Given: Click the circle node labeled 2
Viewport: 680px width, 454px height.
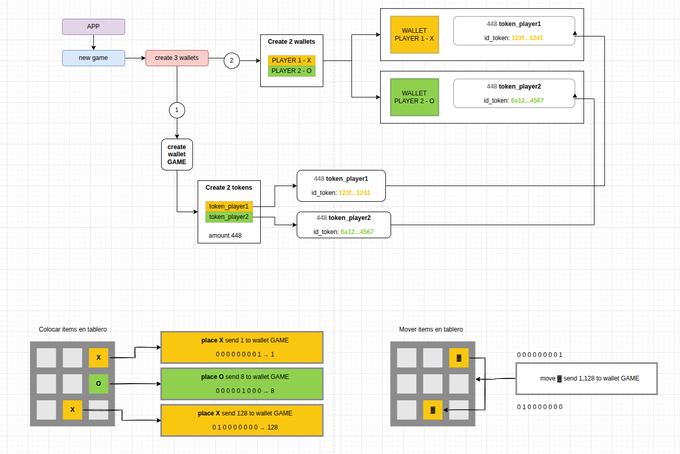Looking at the screenshot, I should 232,60.
